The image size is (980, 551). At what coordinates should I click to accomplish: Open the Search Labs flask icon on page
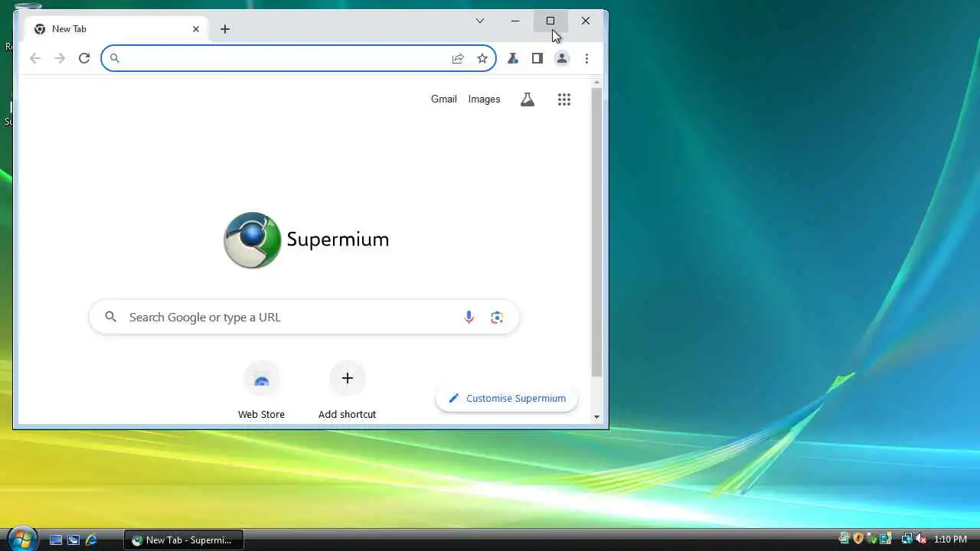coord(528,99)
